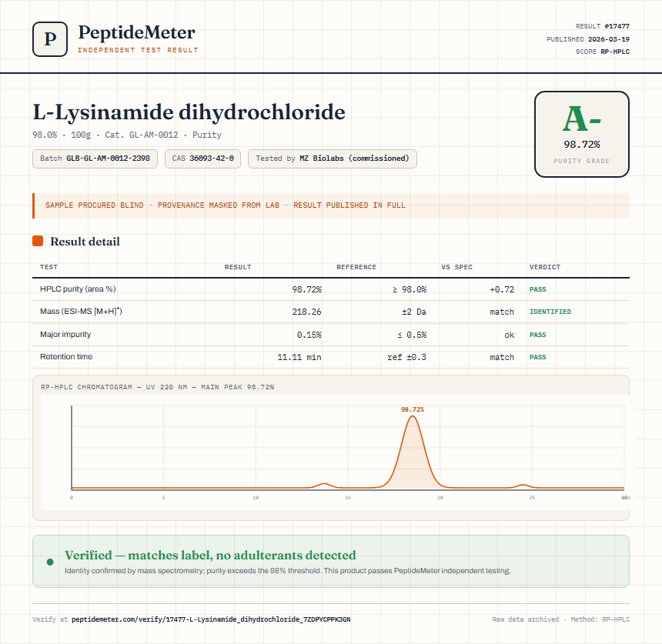Screen dimensions: 662x644
Task: Click the +0.72 vs spec cell
Action: tap(502, 289)
